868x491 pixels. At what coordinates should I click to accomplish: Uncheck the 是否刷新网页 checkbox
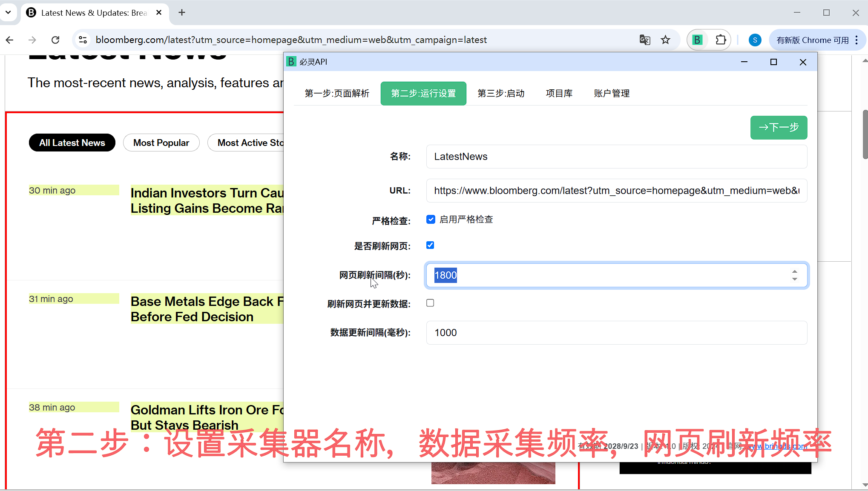(430, 245)
